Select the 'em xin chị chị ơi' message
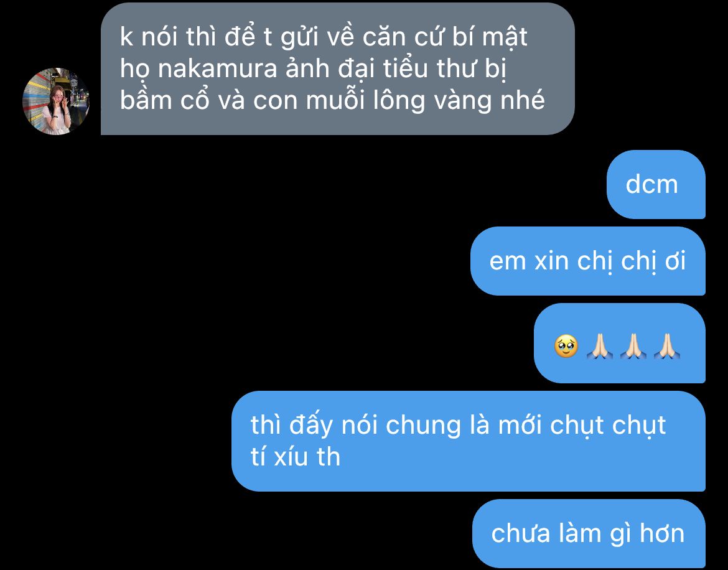 click(588, 261)
